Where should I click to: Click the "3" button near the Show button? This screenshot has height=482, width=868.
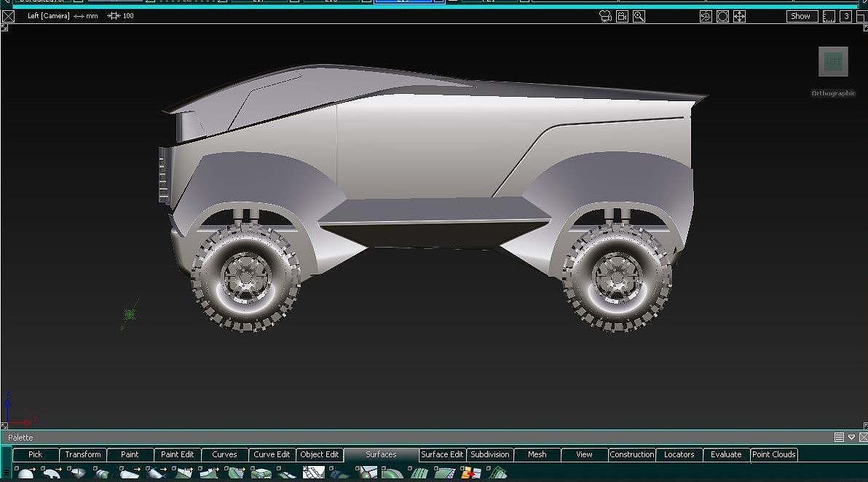(846, 16)
